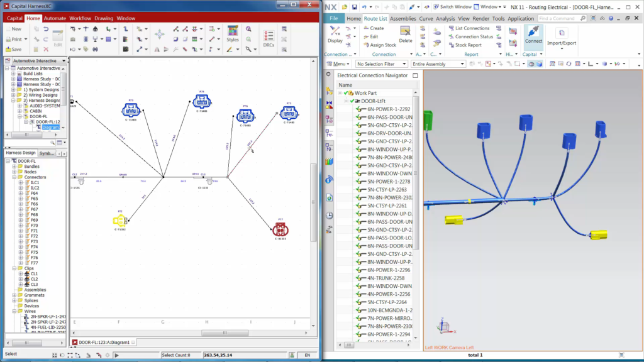Toggle the wireframe view button in NX toolbar
Image resolution: width=644 pixels, height=362 pixels.
click(531, 64)
